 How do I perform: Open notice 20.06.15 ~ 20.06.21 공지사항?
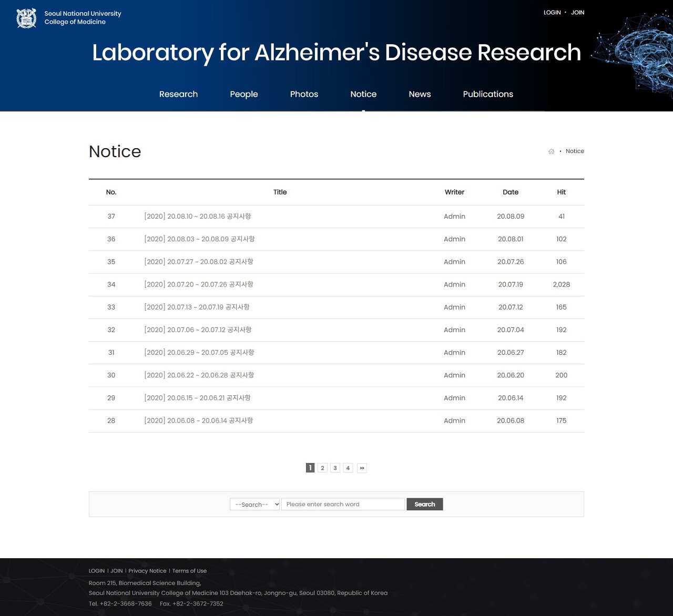click(x=197, y=398)
